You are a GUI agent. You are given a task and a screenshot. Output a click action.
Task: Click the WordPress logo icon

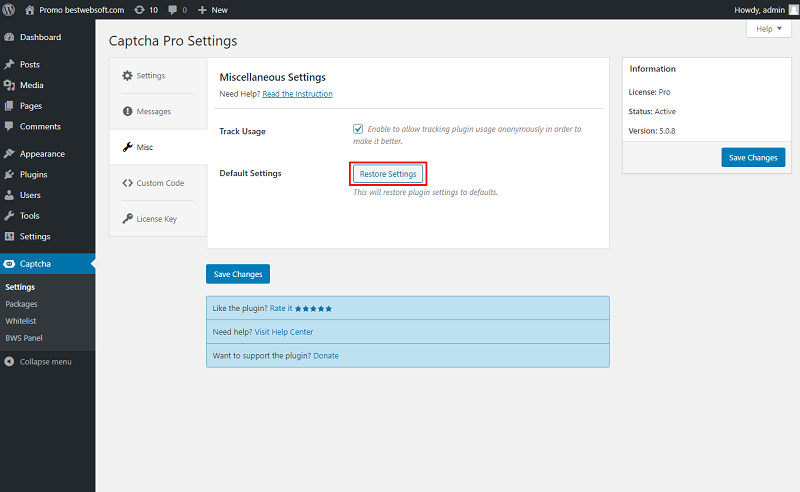coord(9,10)
